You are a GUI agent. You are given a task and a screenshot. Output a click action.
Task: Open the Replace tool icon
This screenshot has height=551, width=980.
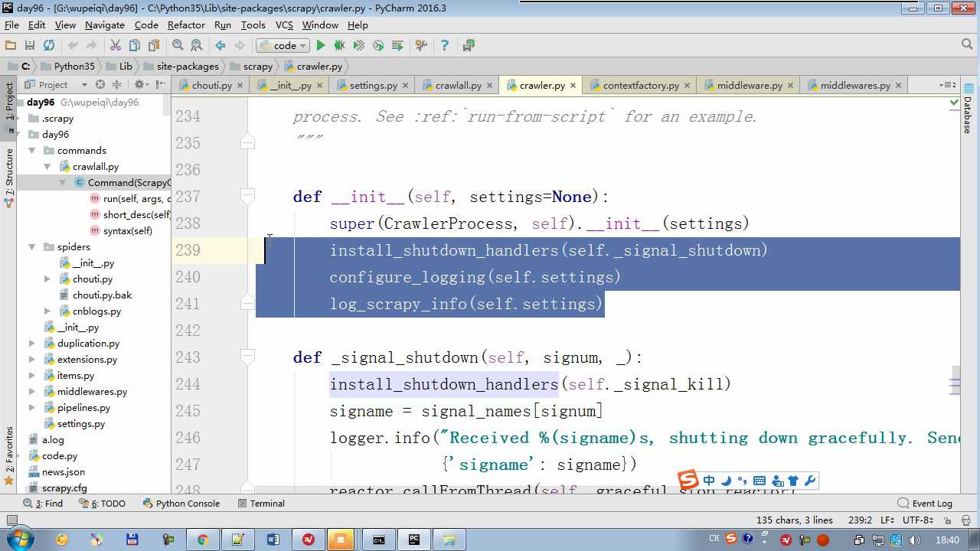(197, 45)
